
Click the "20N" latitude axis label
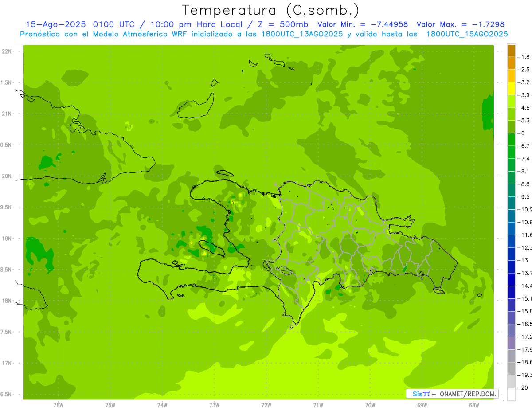click(7, 176)
